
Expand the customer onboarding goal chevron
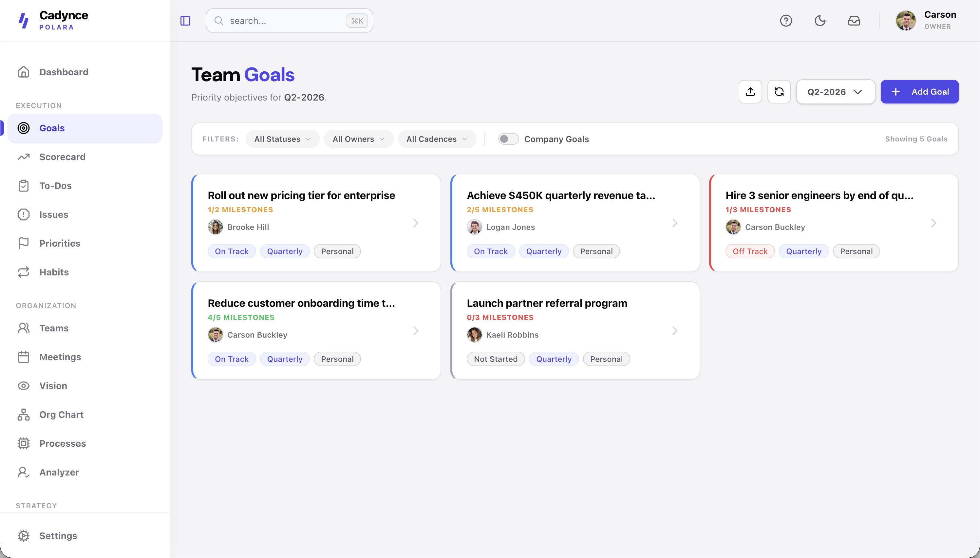(x=416, y=331)
